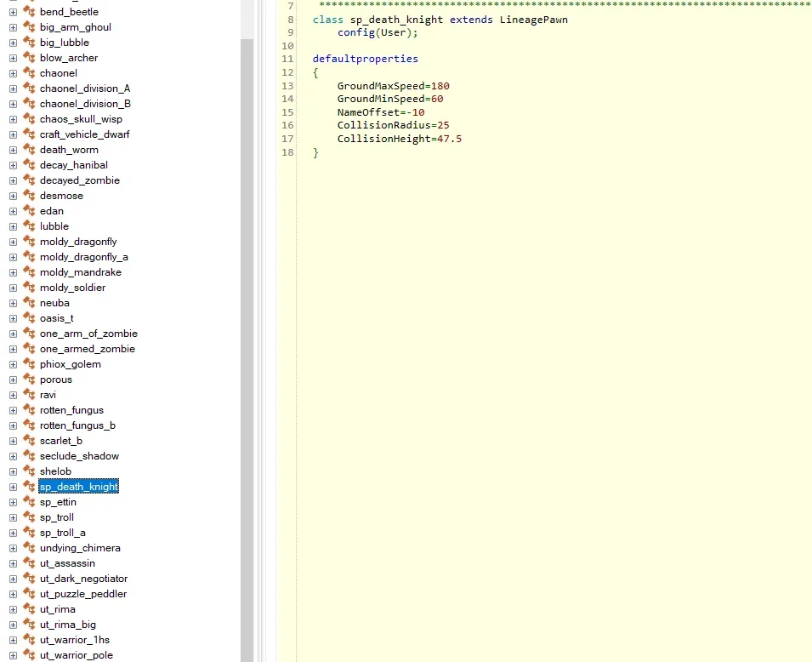
Task: Click the class icon beside desmose
Action: (x=29, y=196)
